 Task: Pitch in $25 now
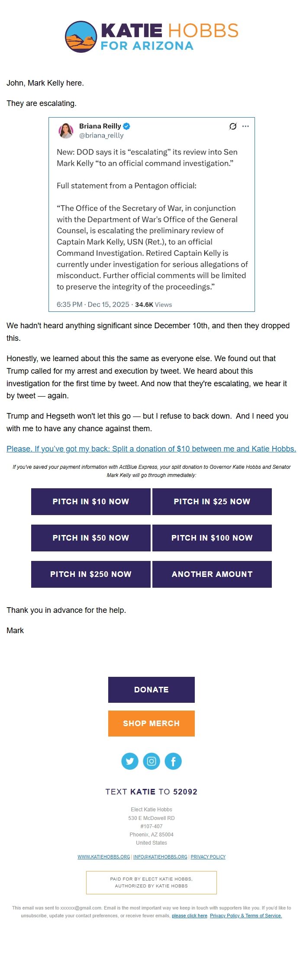point(212,502)
